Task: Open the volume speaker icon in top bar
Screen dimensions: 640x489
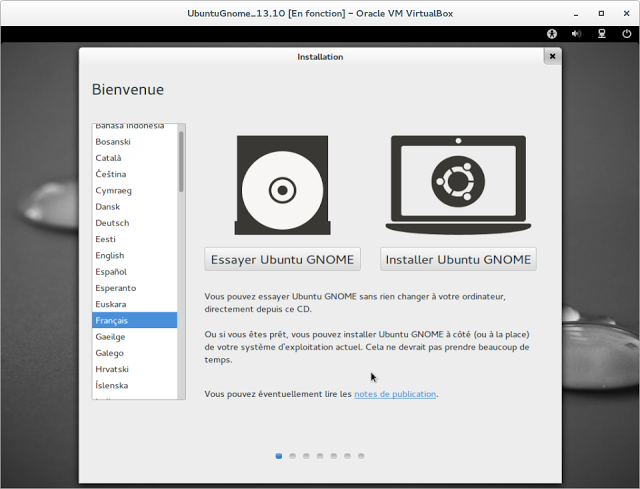Action: pyautogui.click(x=576, y=34)
